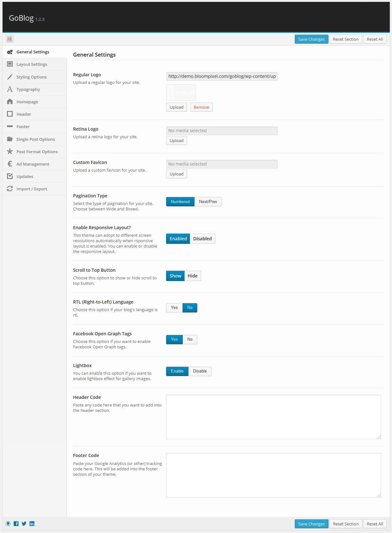This screenshot has height=533, width=392.
Task: Click the Typography letter A icon
Action: (x=10, y=89)
